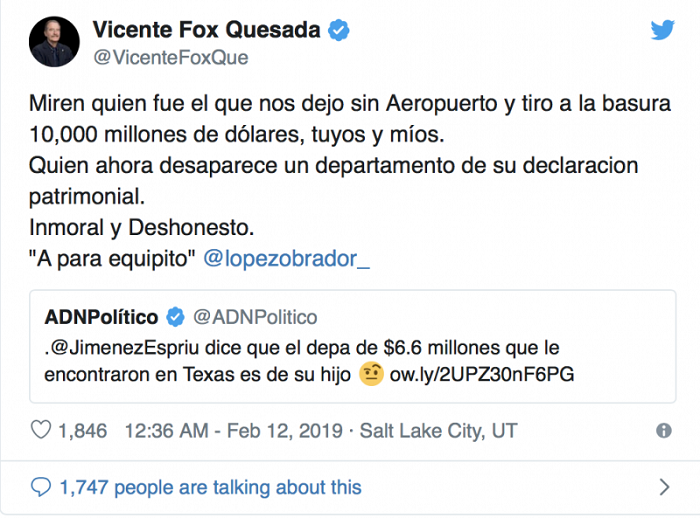Open "1,747 people are talking about this"
The width and height of the screenshot is (700, 518).
point(210,487)
